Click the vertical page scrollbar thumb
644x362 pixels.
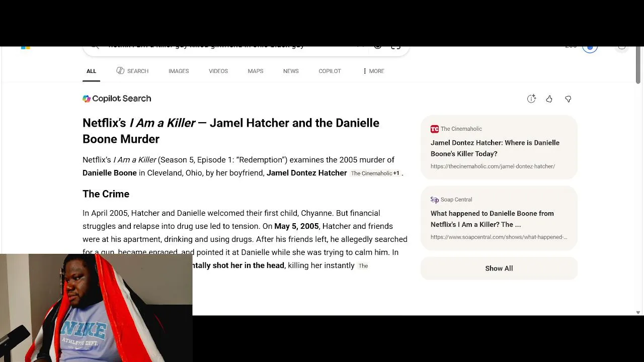[x=638, y=65]
